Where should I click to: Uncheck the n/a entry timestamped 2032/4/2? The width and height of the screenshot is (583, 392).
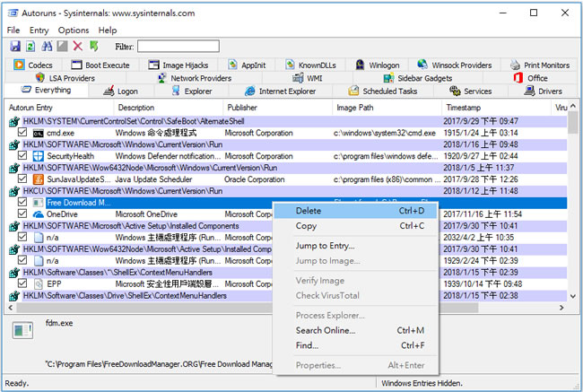coord(22,237)
